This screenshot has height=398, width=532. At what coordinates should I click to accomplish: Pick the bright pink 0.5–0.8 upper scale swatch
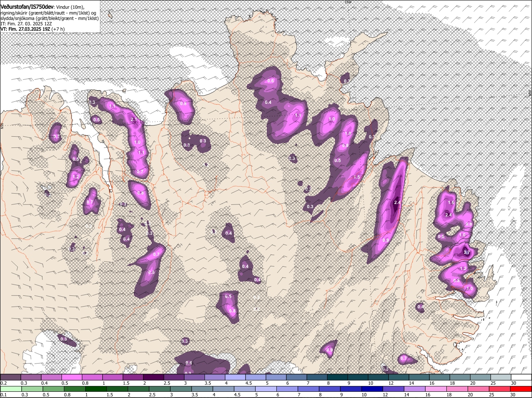pyautogui.click(x=71, y=377)
